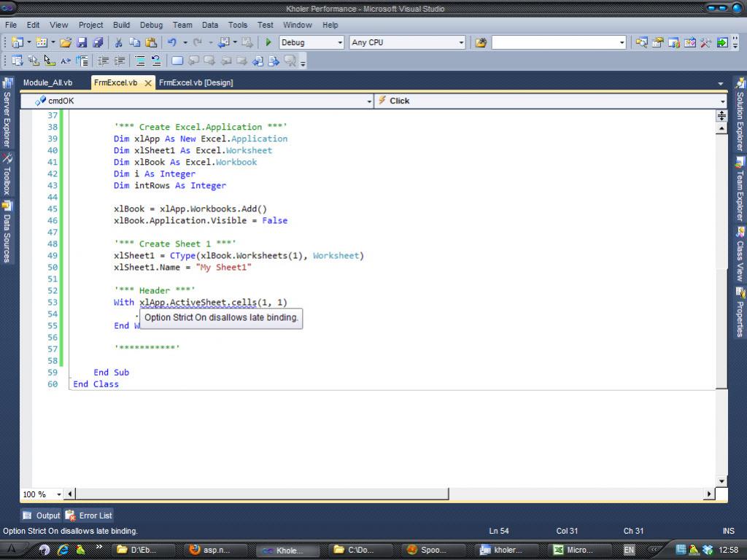
Task: Close the FrmExcel.vb tab
Action: [x=148, y=83]
